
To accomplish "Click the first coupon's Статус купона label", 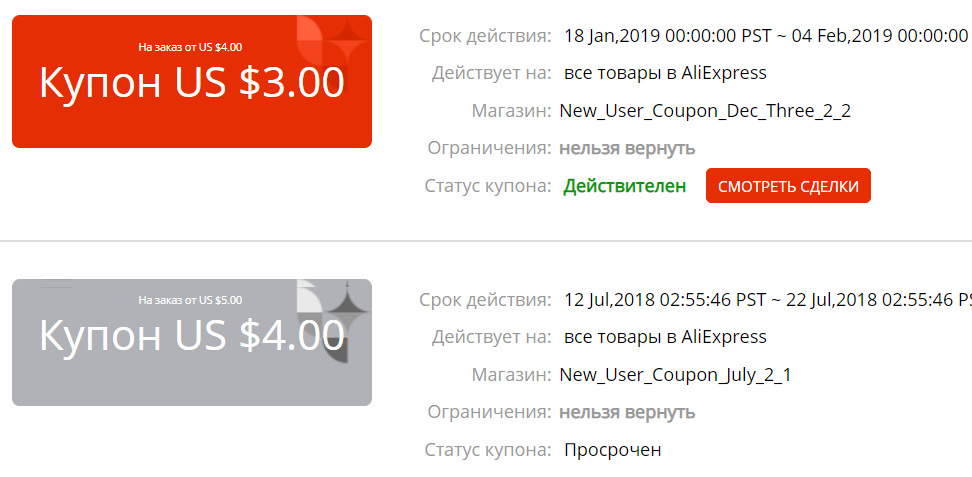I will click(x=488, y=186).
